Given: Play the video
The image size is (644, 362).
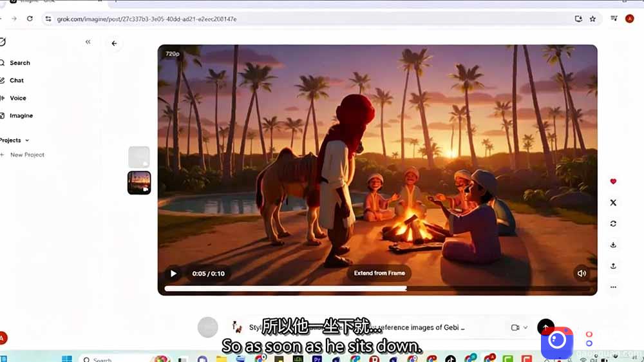Looking at the screenshot, I should (x=173, y=273).
